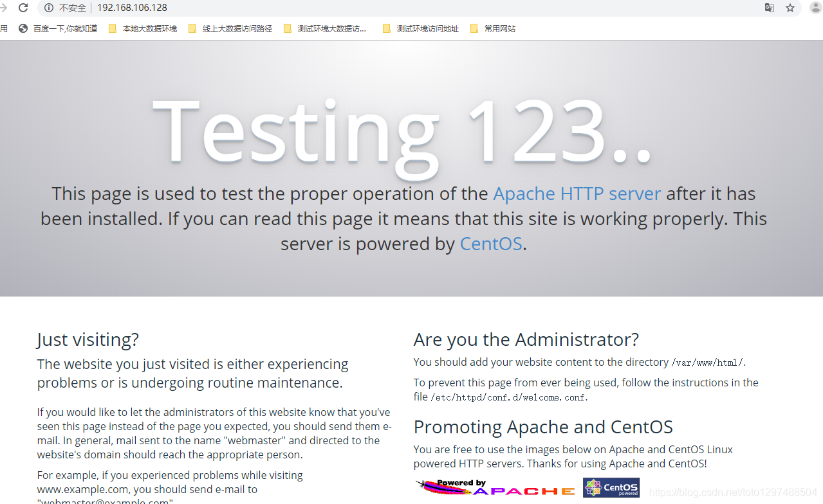This screenshot has height=504, width=823.
Task: Click the /etc/httpd/conf.d/welcome.conf path text
Action: tap(508, 397)
